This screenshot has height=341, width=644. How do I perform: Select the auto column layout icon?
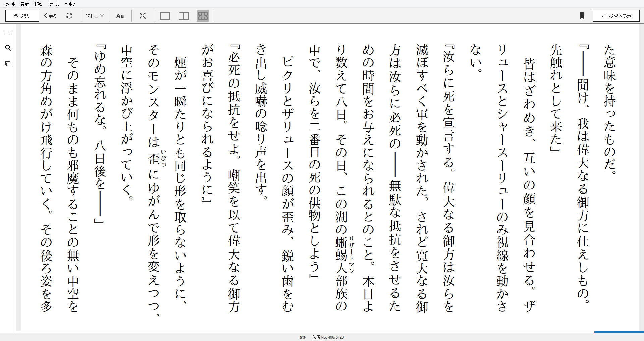[203, 16]
